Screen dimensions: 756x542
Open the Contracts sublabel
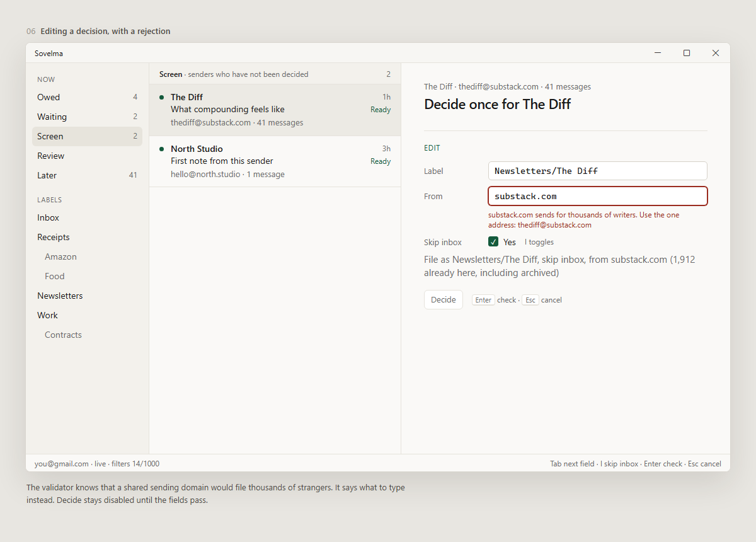(x=87, y=335)
